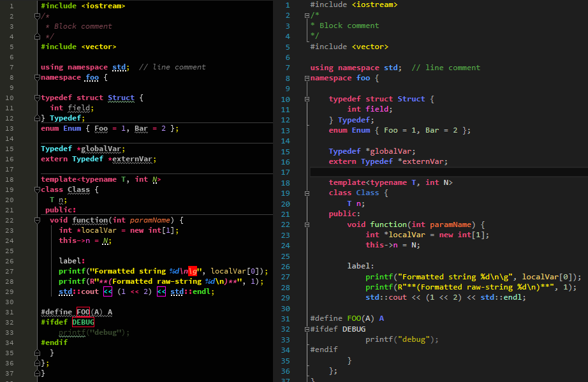Collapse the #ifdef DEBUG fold marker
This screenshot has height=382, width=588.
tap(307, 329)
